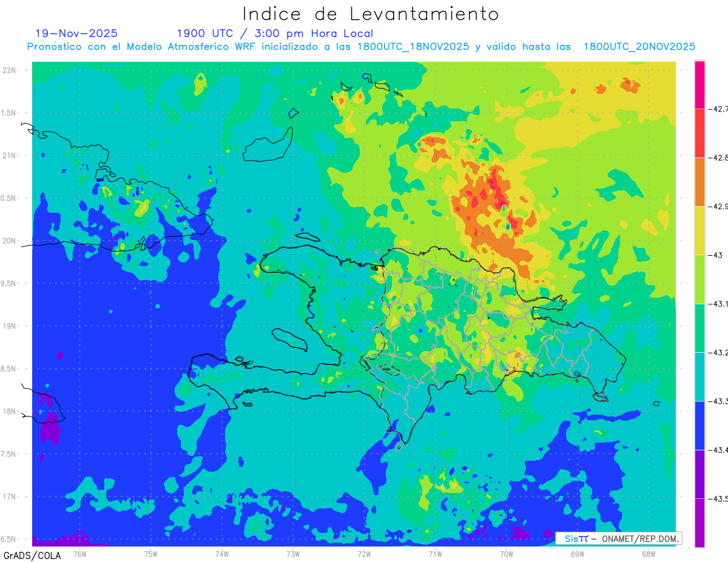Click the '7.5N' latitude label
Screen dimensions: 728x562
click(x=9, y=454)
